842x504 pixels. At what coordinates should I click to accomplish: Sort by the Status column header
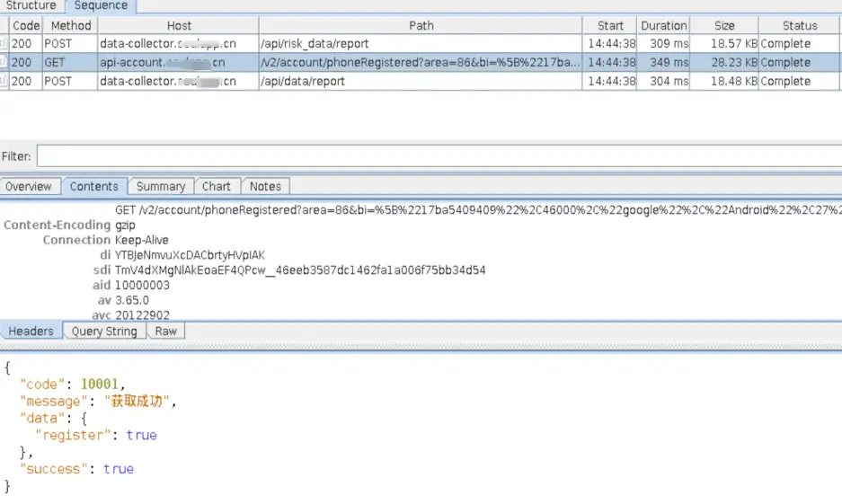pos(799,25)
